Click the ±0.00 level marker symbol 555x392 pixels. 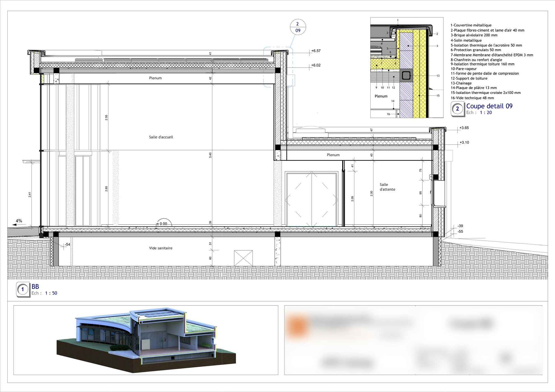click(x=164, y=223)
